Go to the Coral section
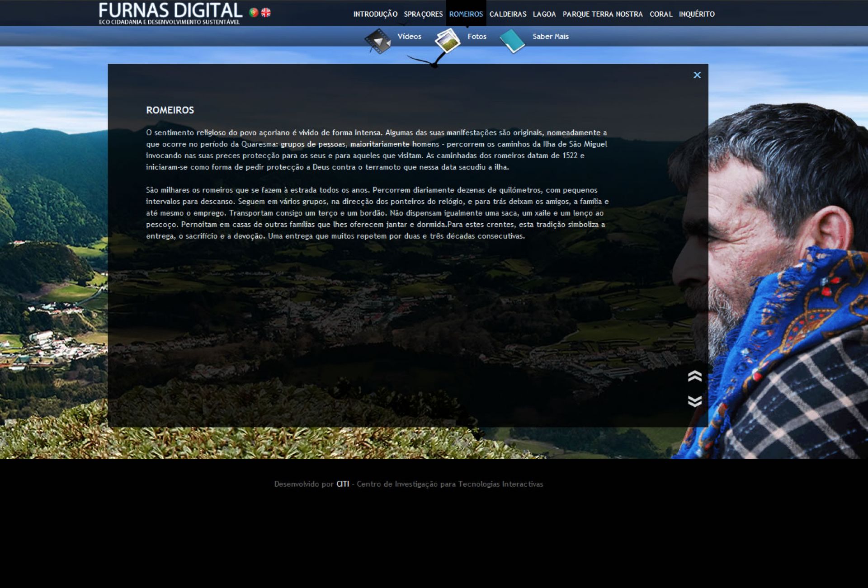Viewport: 868px width, 588px height. pos(661,14)
